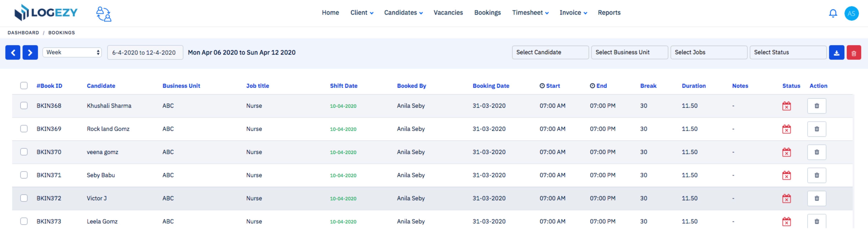The width and height of the screenshot is (868, 237).
Task: Delete booking BKIN372 with trash action
Action: click(816, 198)
